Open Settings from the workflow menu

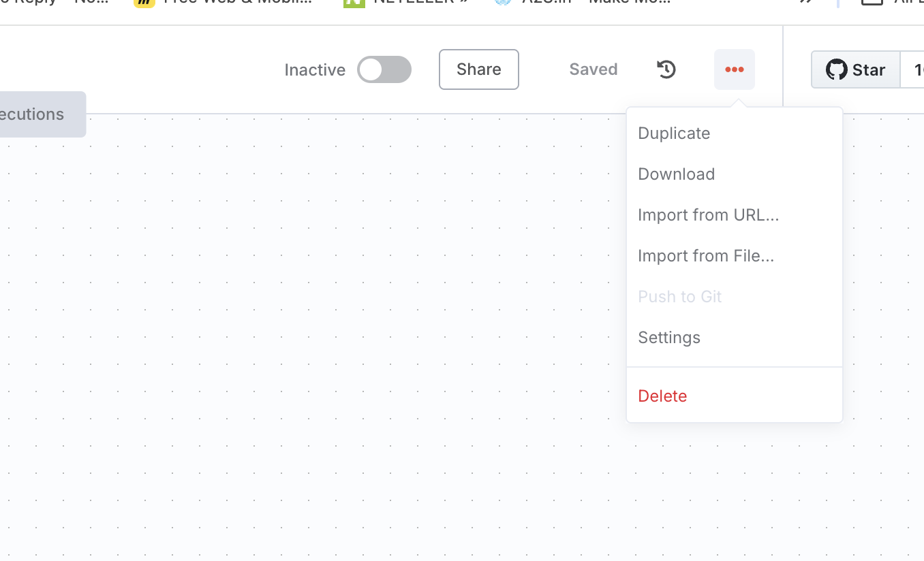coord(735,338)
